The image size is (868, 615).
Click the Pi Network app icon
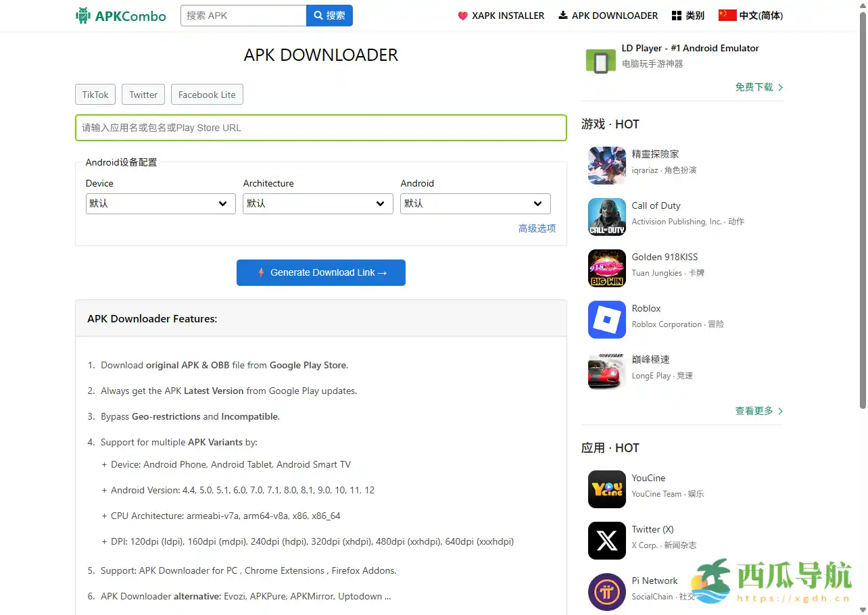(606, 592)
